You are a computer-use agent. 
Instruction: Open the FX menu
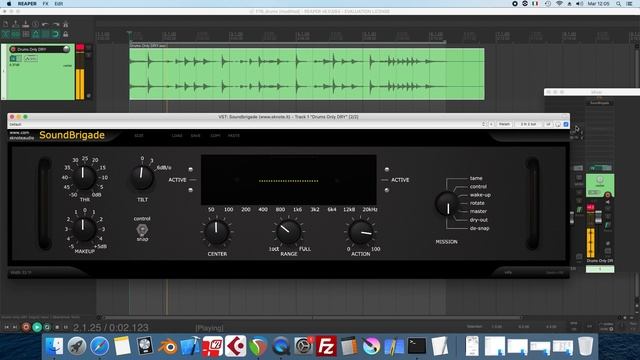click(45, 4)
